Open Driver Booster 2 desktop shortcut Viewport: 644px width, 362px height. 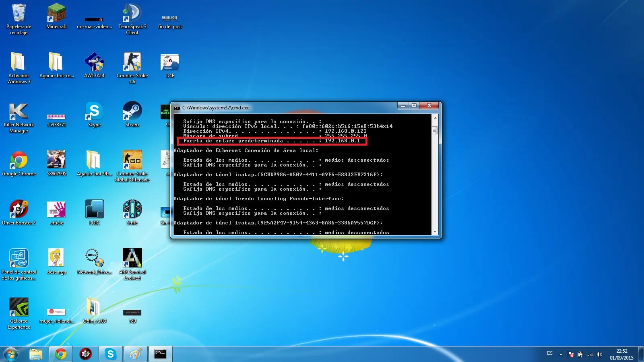[x=19, y=212]
